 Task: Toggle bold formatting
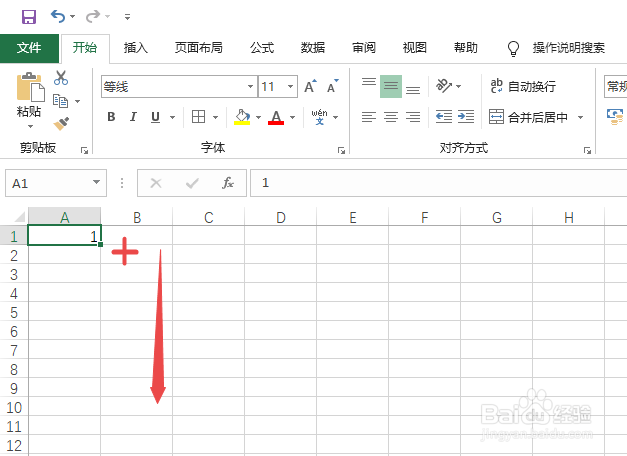click(x=111, y=117)
